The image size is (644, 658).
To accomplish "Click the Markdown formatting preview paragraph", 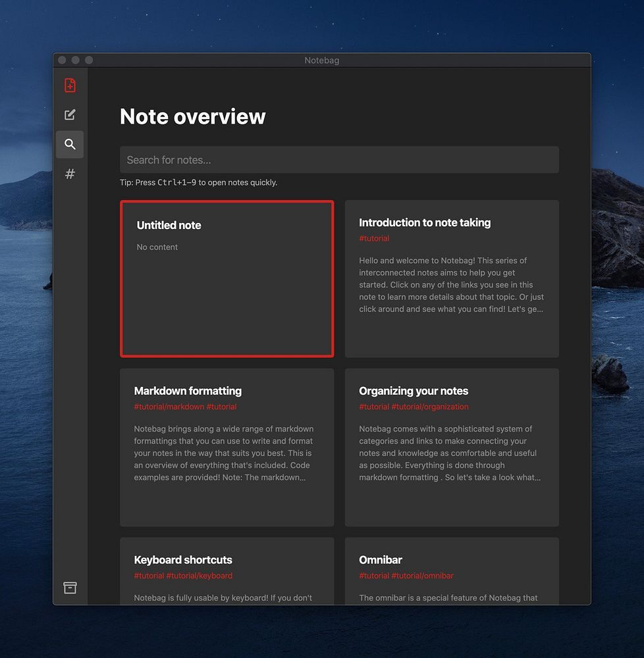I will pyautogui.click(x=224, y=453).
